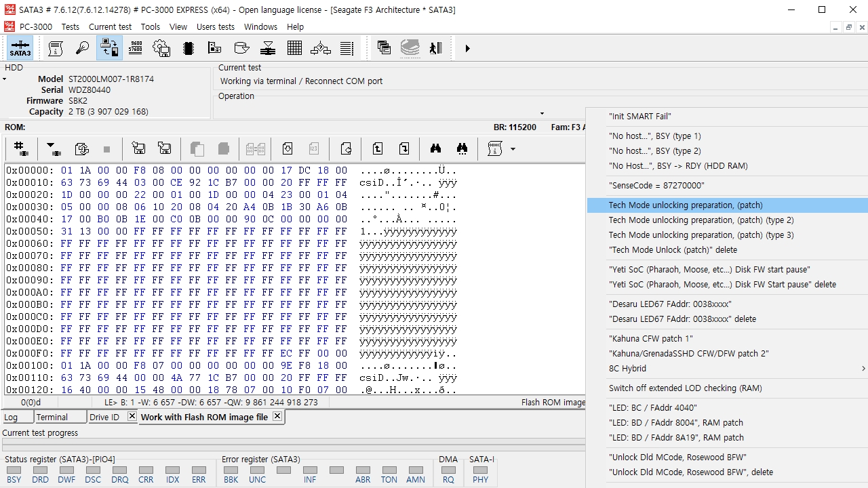This screenshot has height=488, width=868.
Task: Click the SATA3 port selection icon
Action: tap(20, 49)
